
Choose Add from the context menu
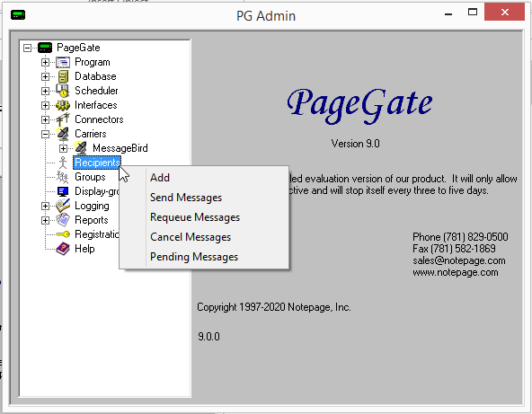(x=204, y=178)
